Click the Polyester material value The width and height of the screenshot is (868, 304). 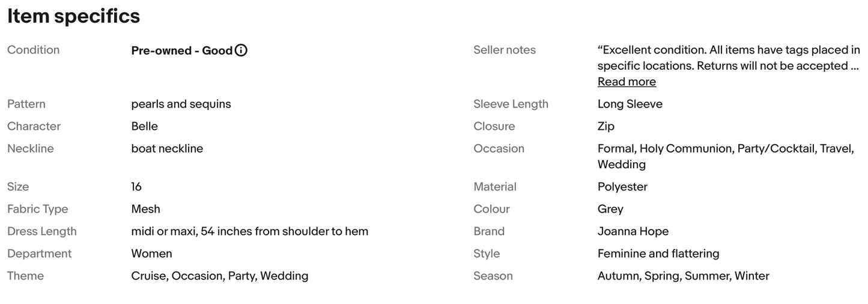[622, 187]
